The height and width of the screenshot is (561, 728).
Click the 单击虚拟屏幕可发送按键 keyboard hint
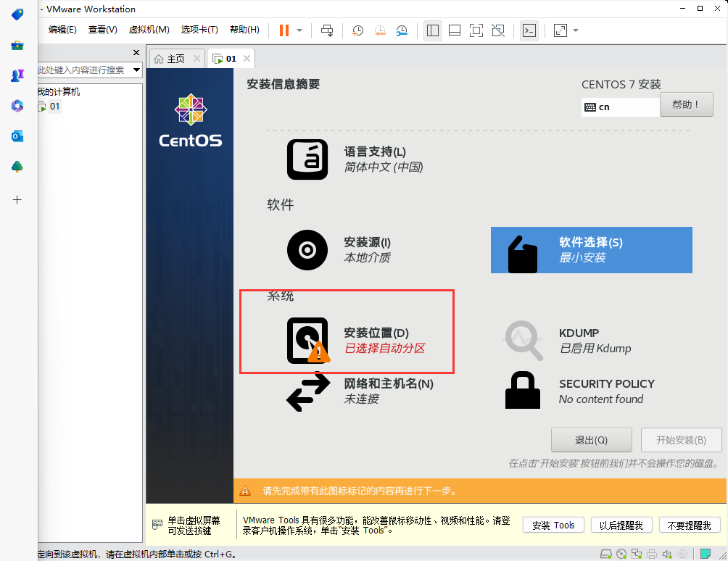click(186, 525)
